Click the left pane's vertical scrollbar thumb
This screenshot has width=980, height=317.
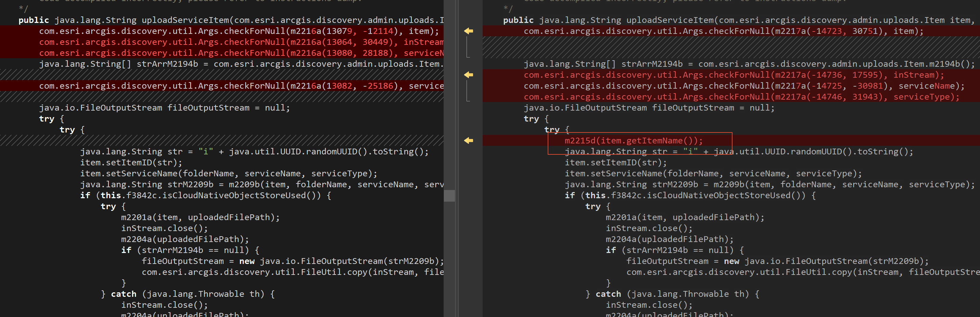(x=449, y=195)
